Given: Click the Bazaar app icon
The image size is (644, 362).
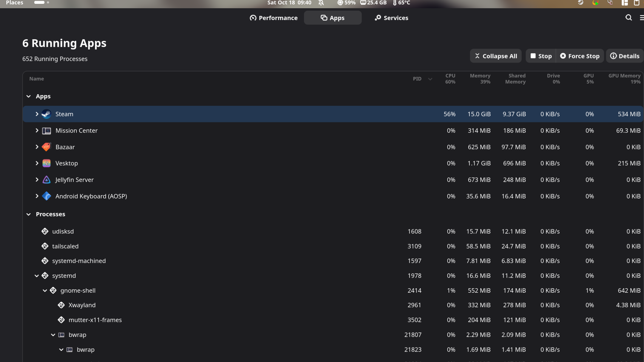Looking at the screenshot, I should pyautogui.click(x=46, y=147).
